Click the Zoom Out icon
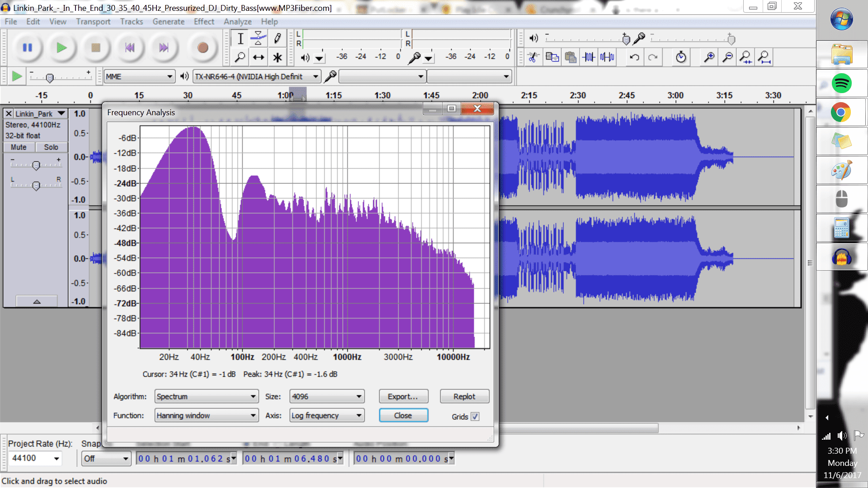This screenshot has width=868, height=488. pos(727,57)
